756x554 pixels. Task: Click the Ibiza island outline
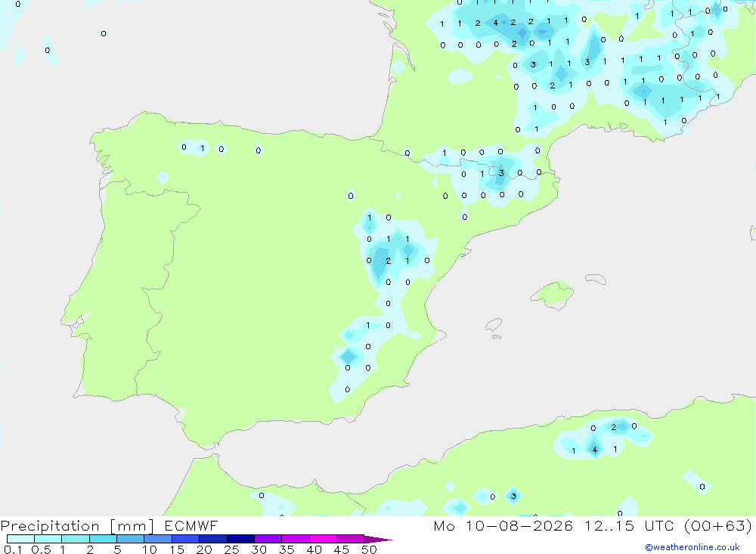point(494,326)
